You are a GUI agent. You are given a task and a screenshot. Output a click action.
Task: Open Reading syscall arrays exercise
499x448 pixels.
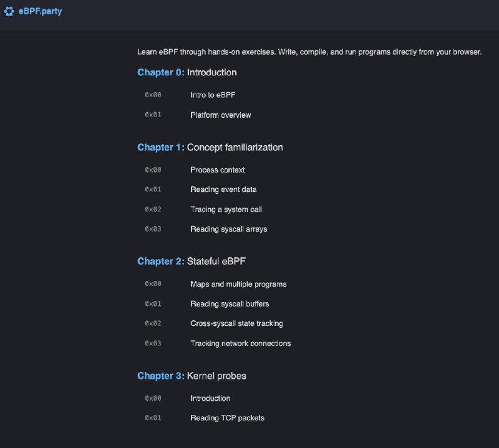click(228, 229)
